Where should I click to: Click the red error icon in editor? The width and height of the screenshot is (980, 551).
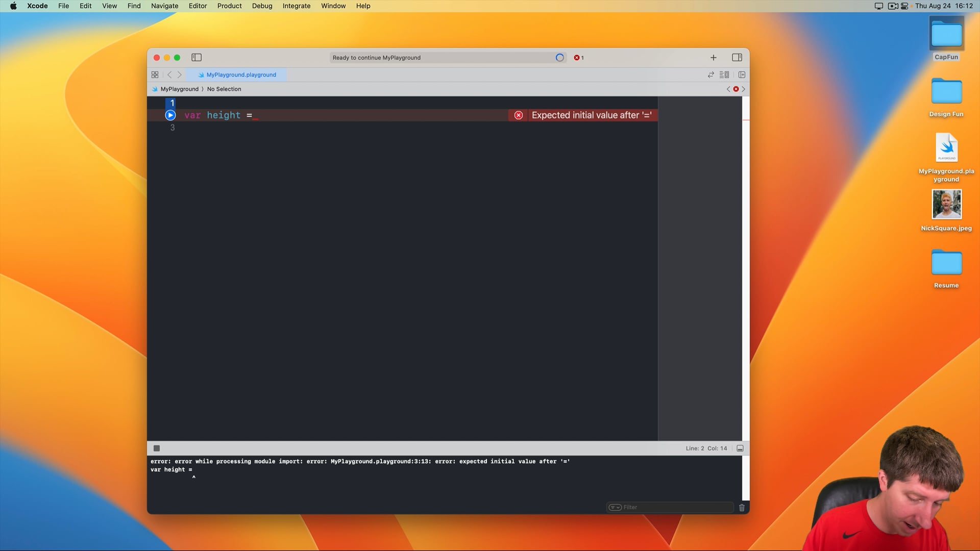coord(519,115)
